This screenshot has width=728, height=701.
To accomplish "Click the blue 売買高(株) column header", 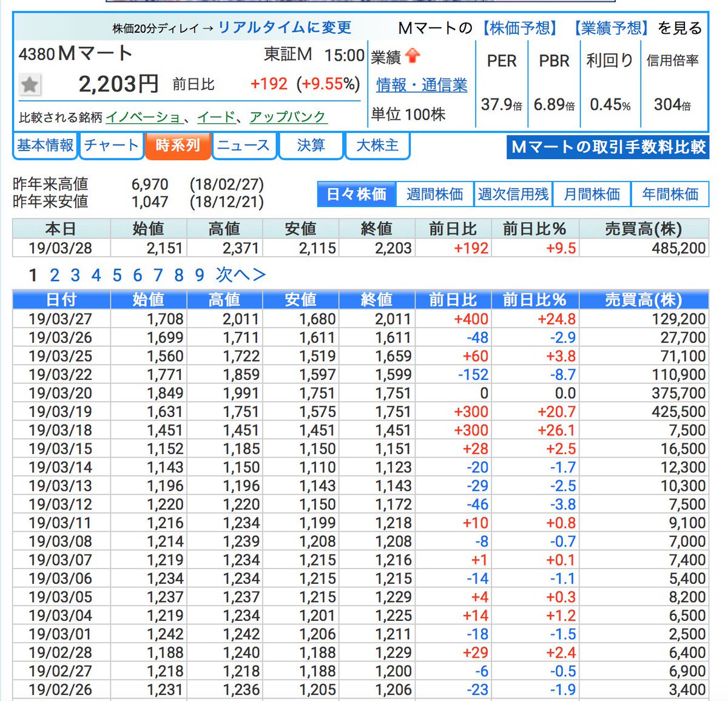I will tap(644, 300).
